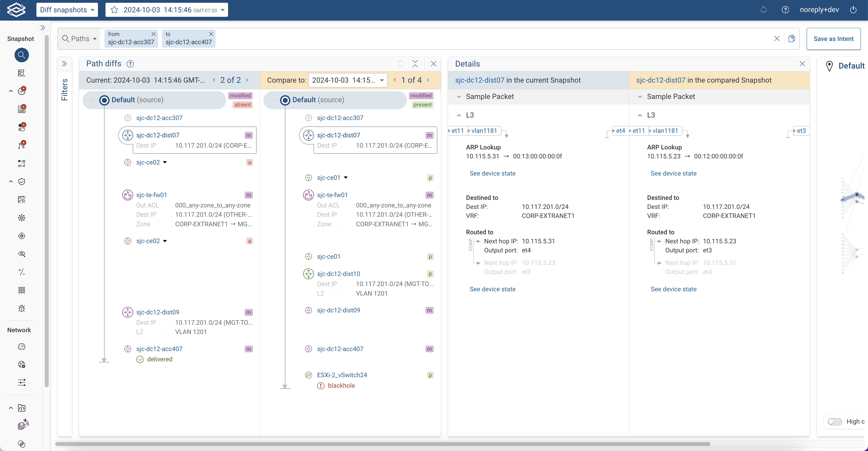Click the location pin icon beside Default
The image size is (868, 451).
[x=829, y=66]
